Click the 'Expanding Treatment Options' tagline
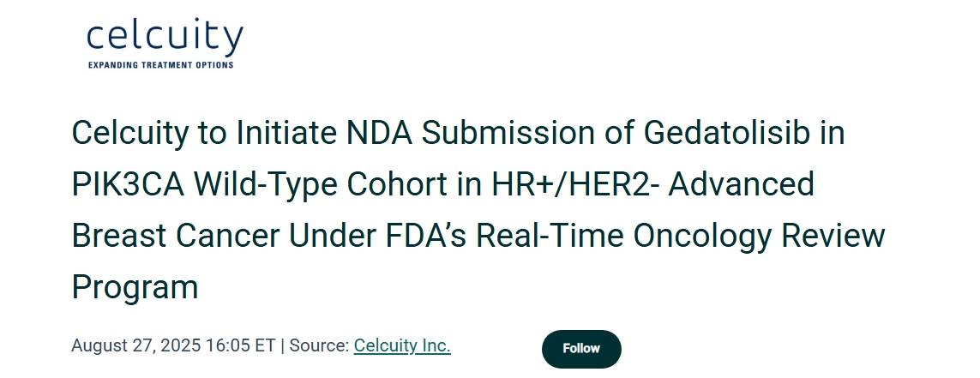The height and width of the screenshot is (378, 980). [160, 65]
